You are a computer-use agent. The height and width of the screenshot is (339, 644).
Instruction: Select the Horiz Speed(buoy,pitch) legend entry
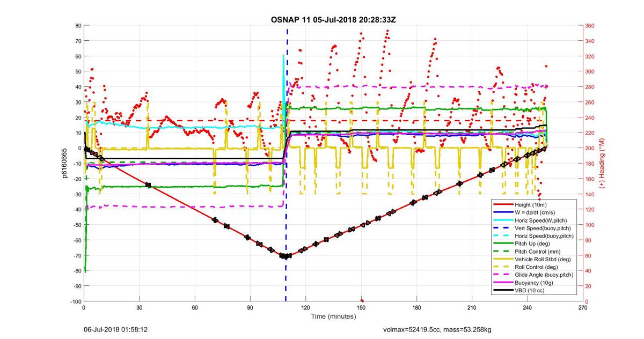tap(535, 236)
